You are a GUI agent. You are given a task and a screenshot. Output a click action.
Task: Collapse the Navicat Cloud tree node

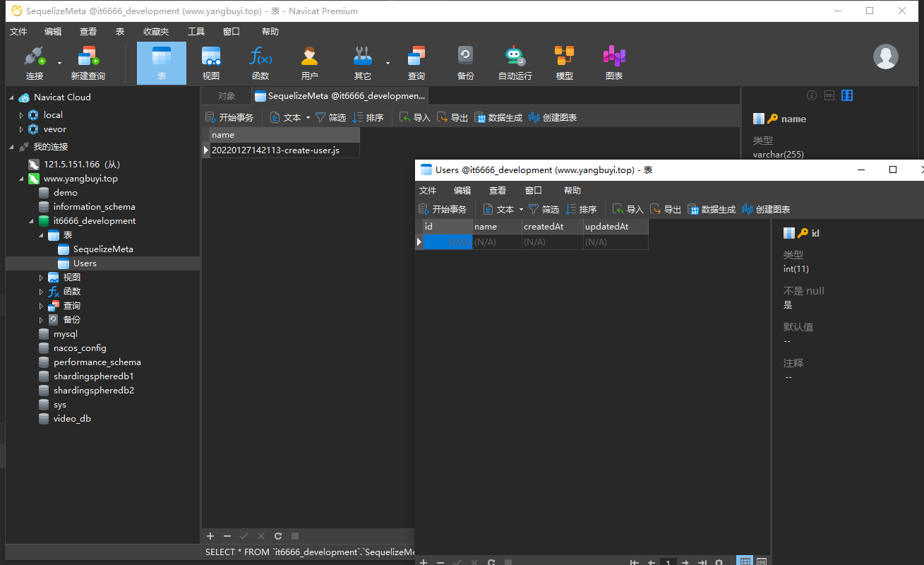[x=11, y=97]
